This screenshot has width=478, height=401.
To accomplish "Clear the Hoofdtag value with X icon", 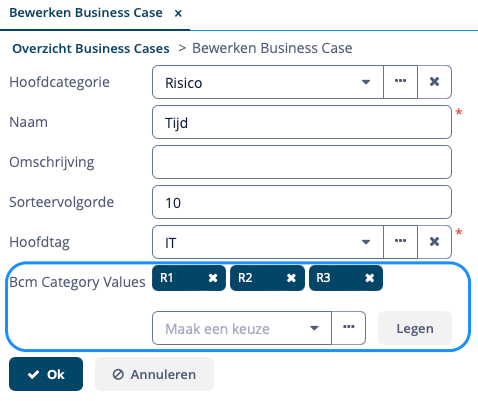I will click(x=434, y=242).
